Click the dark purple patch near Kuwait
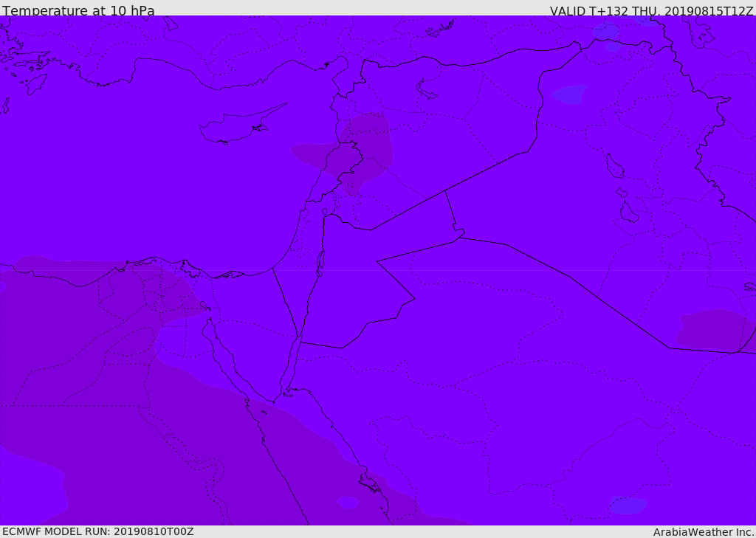The width and height of the screenshot is (756, 538). (716, 330)
